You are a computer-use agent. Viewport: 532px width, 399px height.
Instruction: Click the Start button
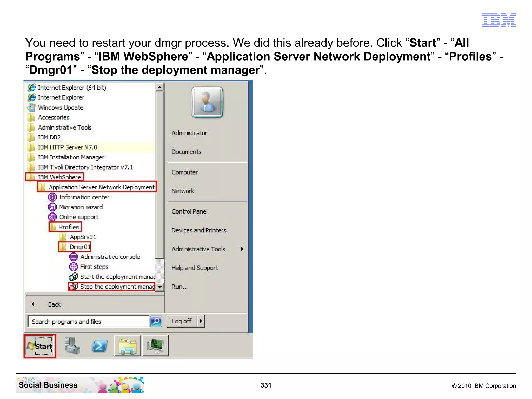pos(40,346)
